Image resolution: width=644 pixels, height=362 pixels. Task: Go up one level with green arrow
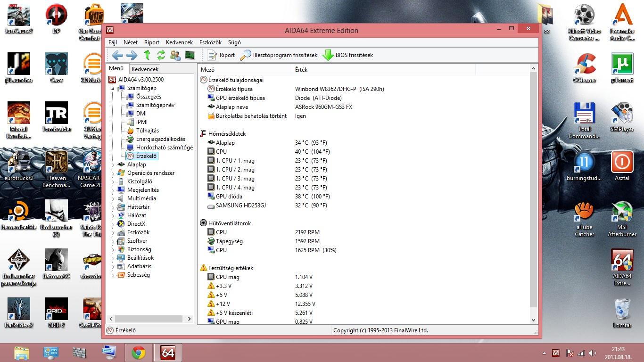pos(147,55)
